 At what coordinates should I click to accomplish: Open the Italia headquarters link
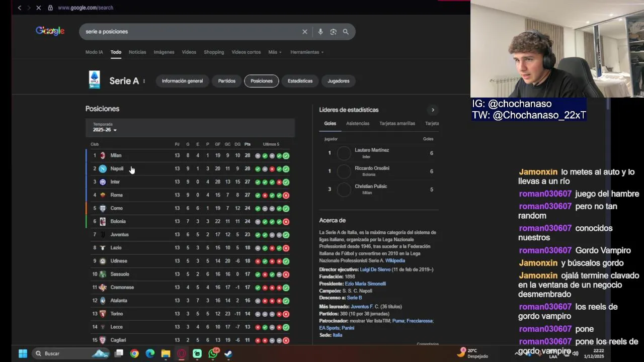click(x=337, y=335)
